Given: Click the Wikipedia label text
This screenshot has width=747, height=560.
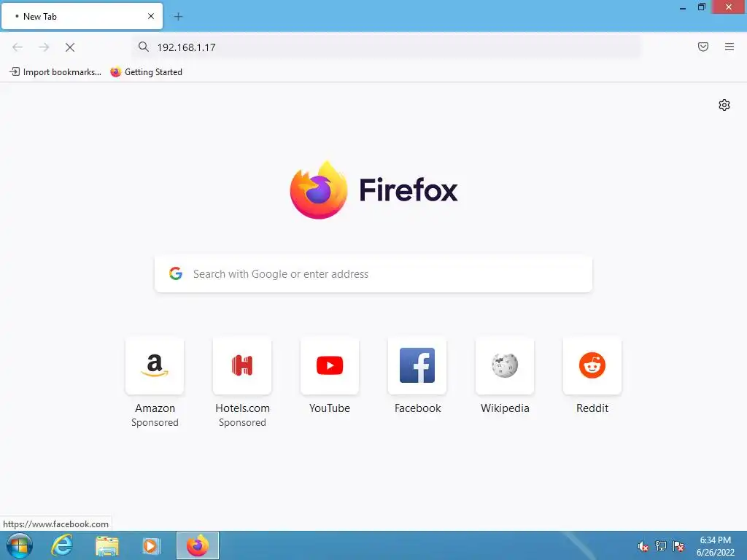Looking at the screenshot, I should coord(505,408).
